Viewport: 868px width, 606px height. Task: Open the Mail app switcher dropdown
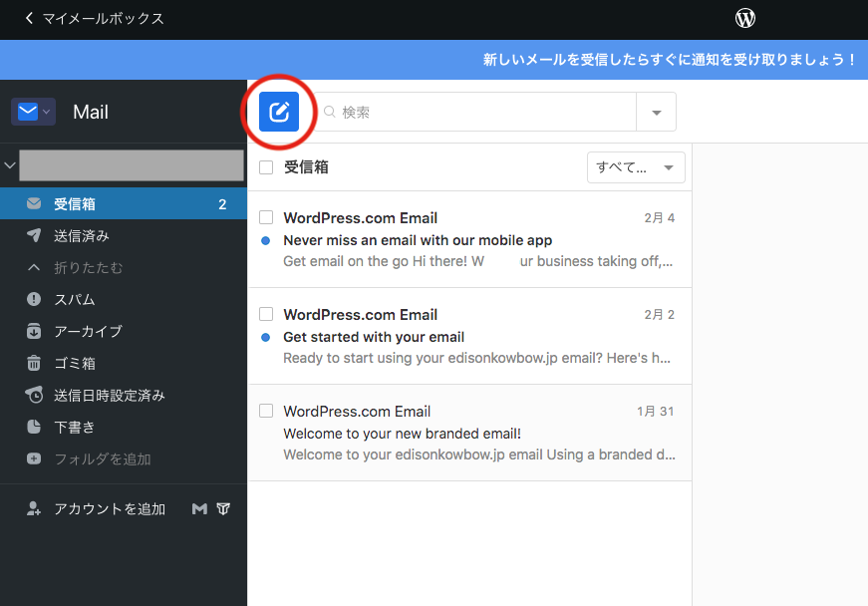pyautogui.click(x=33, y=112)
